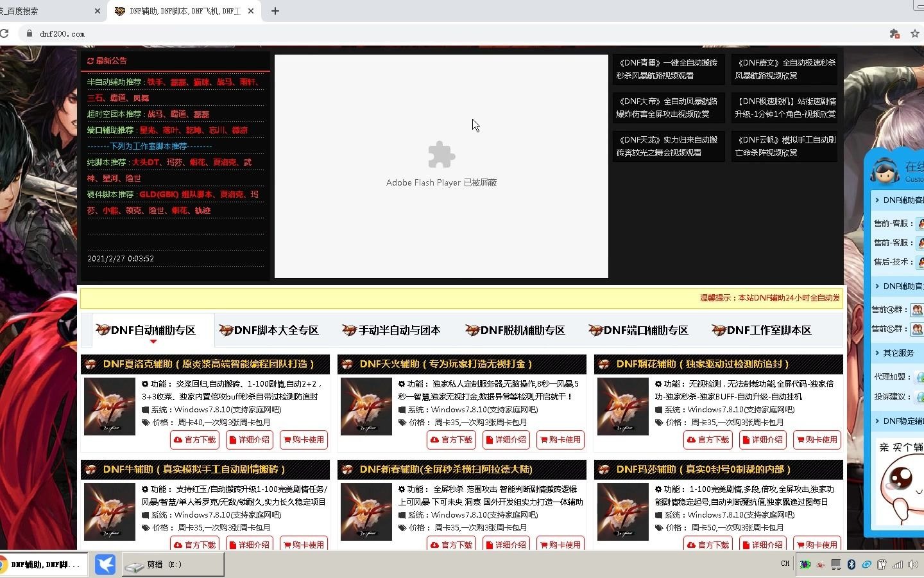924x578 pixels.
Task: Click the CH language indicator
Action: pyautogui.click(x=785, y=564)
